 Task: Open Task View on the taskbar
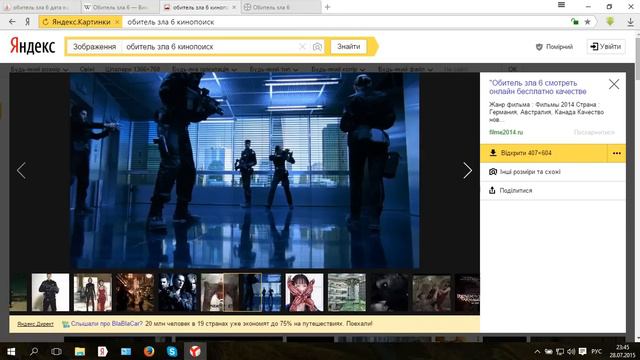click(56, 351)
